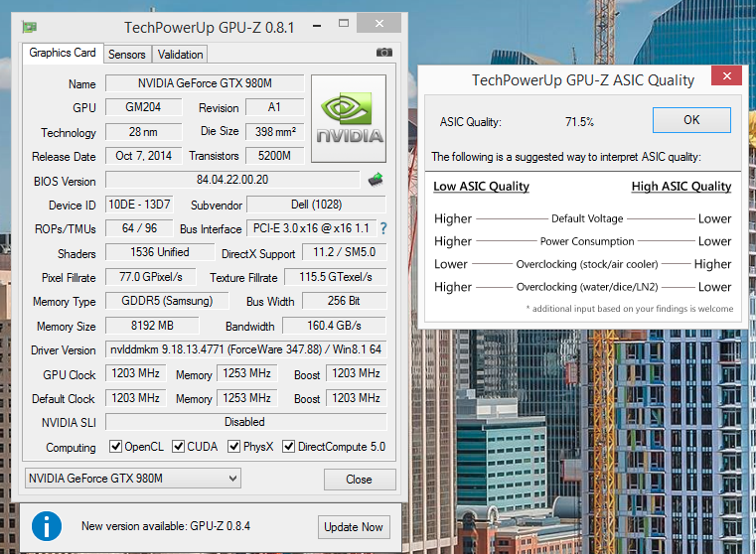The width and height of the screenshot is (756, 554).
Task: Click the NVIDIA logo image
Action: pos(349,118)
